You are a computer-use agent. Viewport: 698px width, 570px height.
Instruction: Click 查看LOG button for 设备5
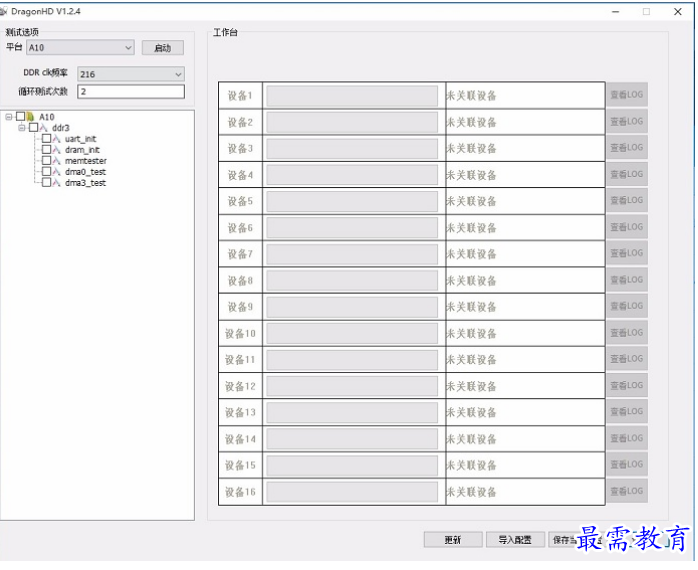pos(627,200)
